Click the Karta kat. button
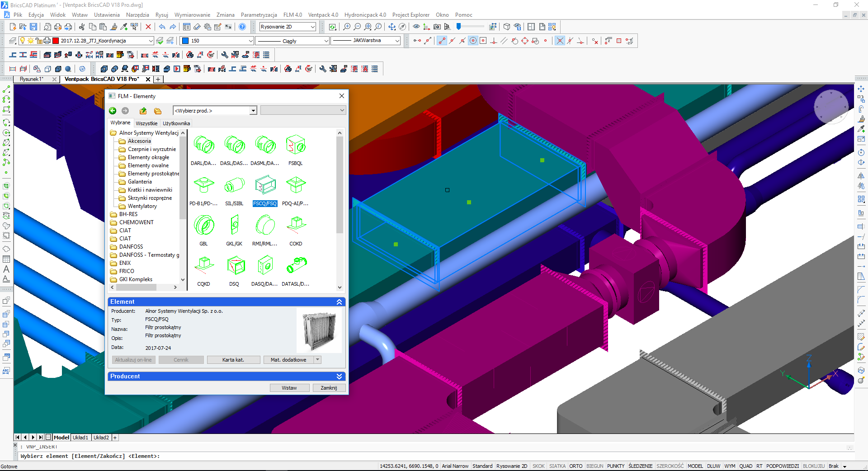This screenshot has width=868, height=471. [x=233, y=360]
